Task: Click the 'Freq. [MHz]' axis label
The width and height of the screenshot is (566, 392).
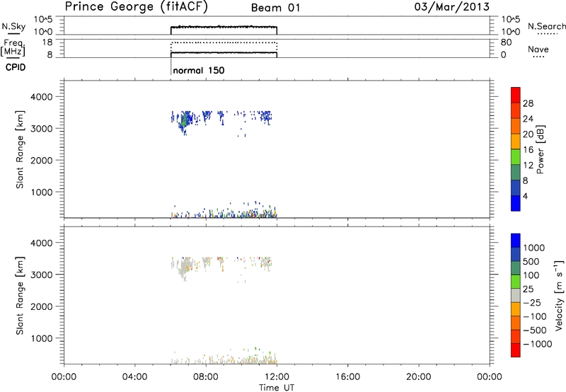Action: click(x=13, y=47)
